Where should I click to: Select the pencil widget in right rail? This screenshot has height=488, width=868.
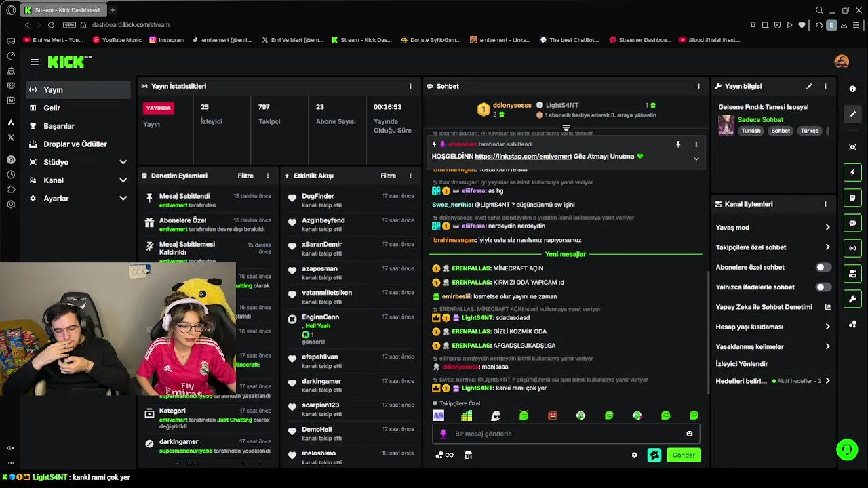click(852, 115)
